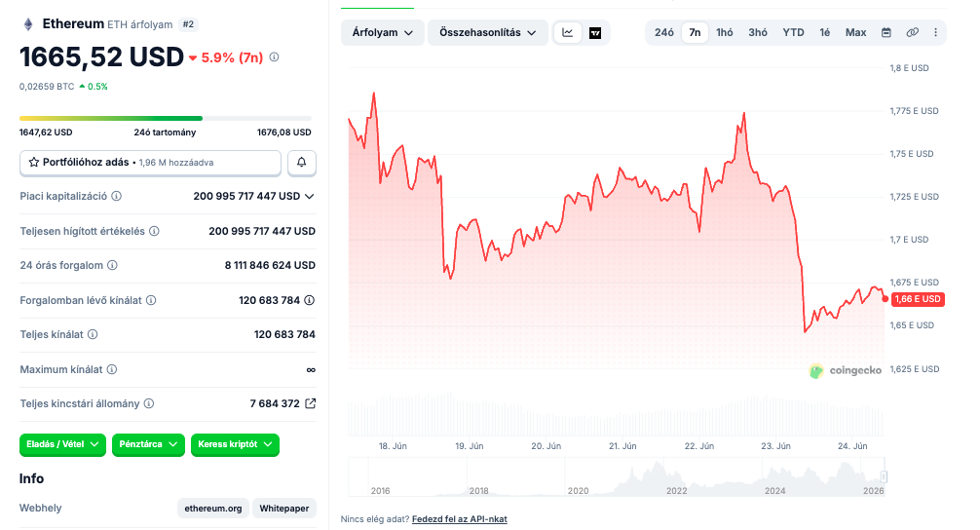Viewport: 980px width, 530px height.
Task: Click info icon beside Piaci kapitalizáció
Action: (x=116, y=196)
